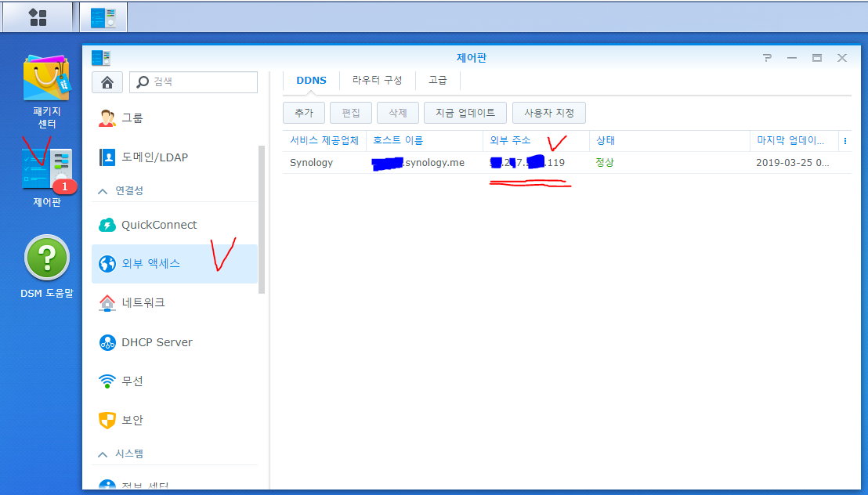Click the synology.me hostname cell
This screenshot has height=495, width=868.
[x=425, y=163]
